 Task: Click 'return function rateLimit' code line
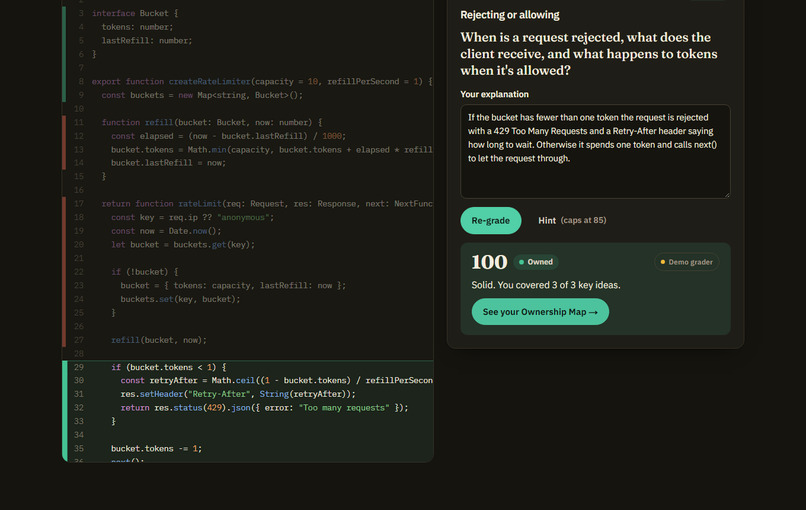pyautogui.click(x=267, y=204)
